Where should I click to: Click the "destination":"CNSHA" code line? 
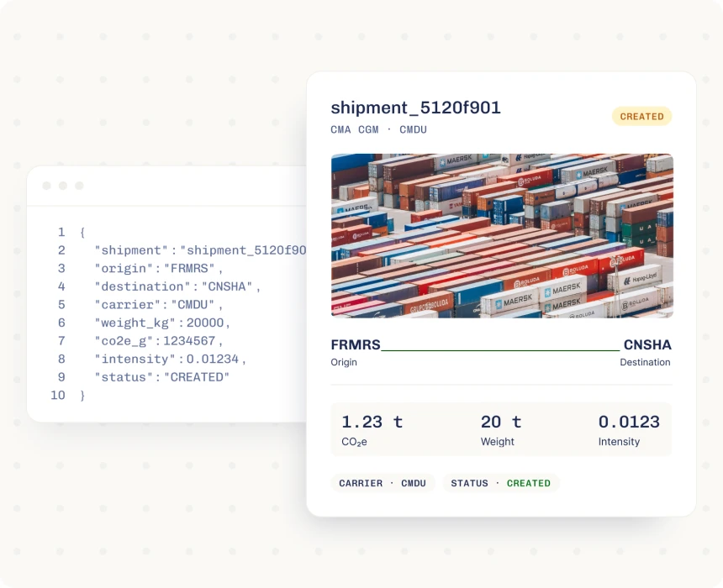click(177, 286)
